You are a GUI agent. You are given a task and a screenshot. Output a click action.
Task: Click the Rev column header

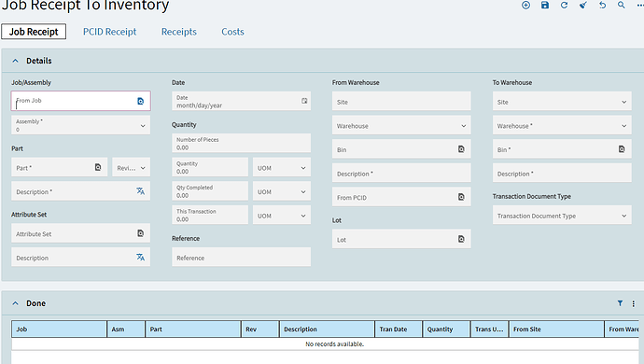pyautogui.click(x=260, y=329)
